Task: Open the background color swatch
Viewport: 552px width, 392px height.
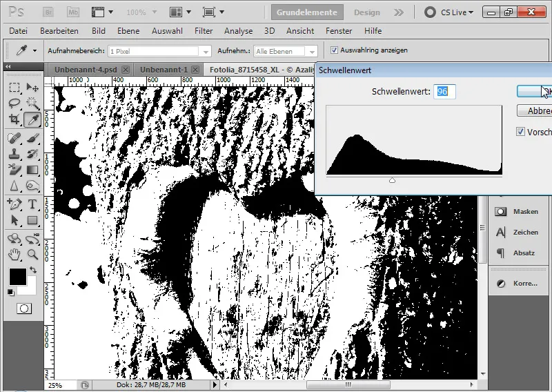Action: point(30,289)
